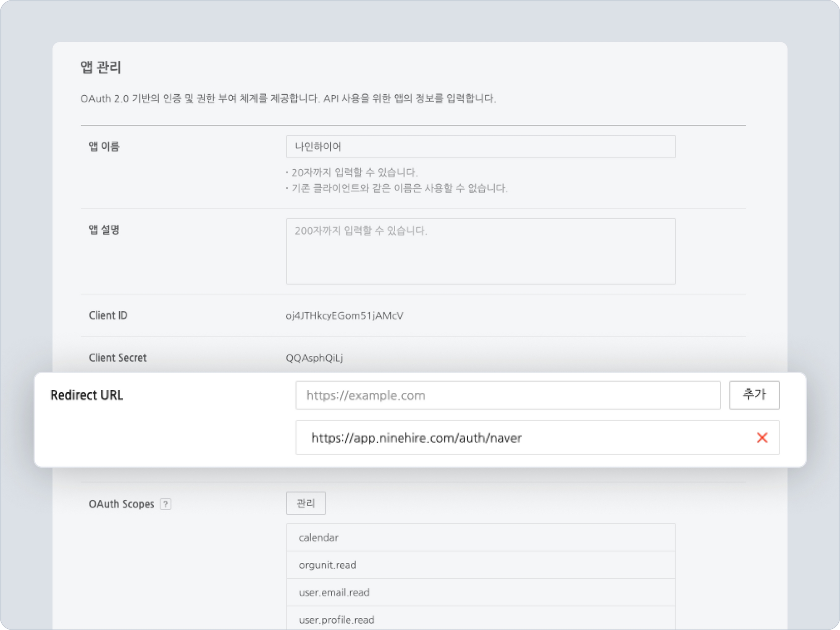
Task: Select the user.profile.read scope row
Action: [x=480, y=619]
